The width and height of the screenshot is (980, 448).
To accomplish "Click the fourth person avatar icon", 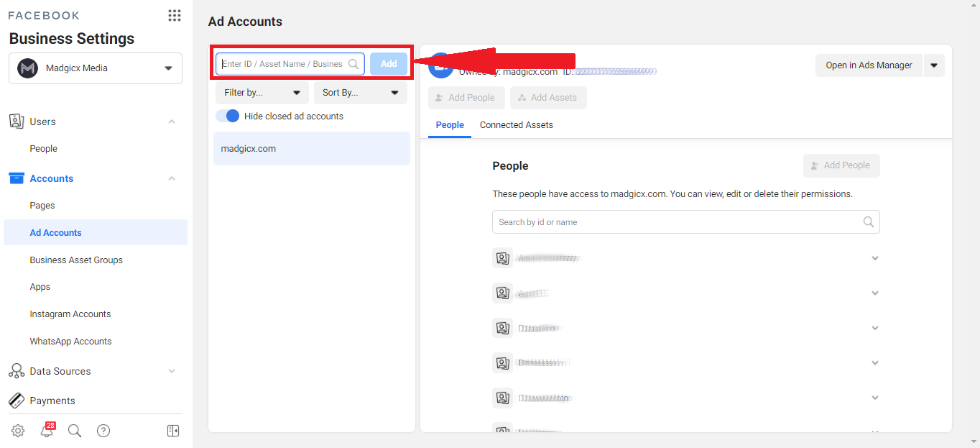I will click(502, 363).
